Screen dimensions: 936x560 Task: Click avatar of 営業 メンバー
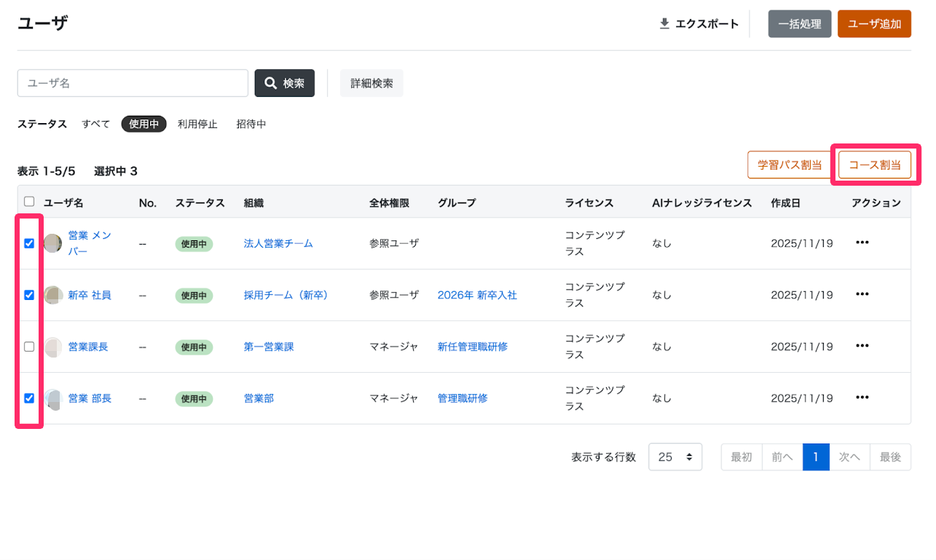pos(52,243)
